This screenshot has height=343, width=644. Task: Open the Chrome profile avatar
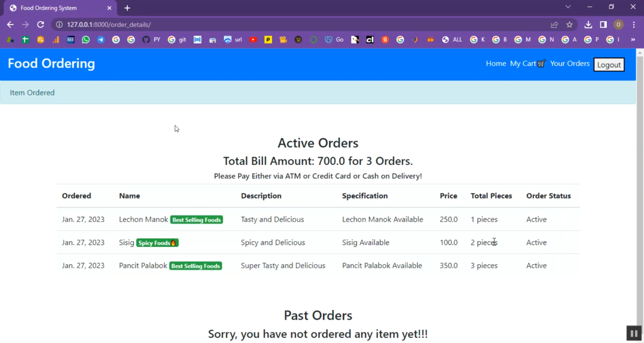coord(618,25)
